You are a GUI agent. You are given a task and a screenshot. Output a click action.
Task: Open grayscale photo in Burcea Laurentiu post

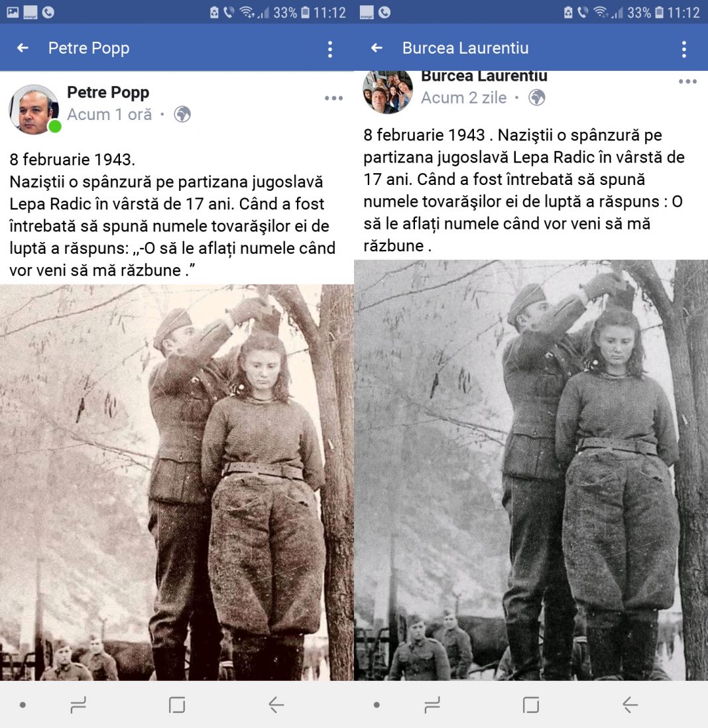coord(531,470)
